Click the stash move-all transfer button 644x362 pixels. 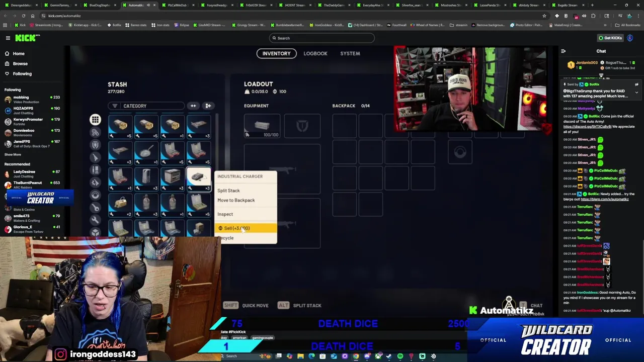(x=208, y=106)
